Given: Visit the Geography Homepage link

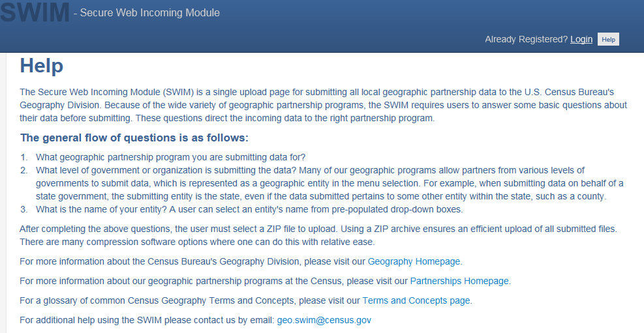Looking at the screenshot, I should [x=414, y=261].
